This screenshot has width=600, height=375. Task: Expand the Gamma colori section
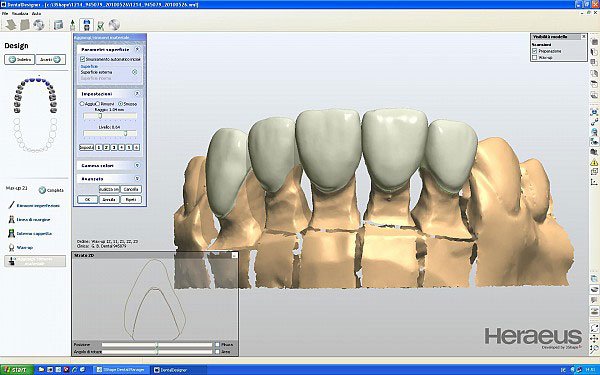point(137,165)
